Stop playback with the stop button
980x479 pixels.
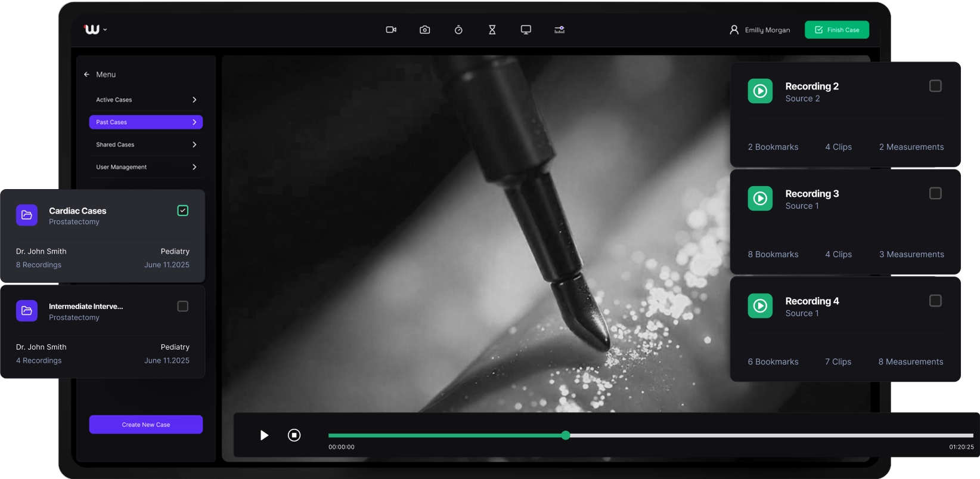(x=294, y=435)
